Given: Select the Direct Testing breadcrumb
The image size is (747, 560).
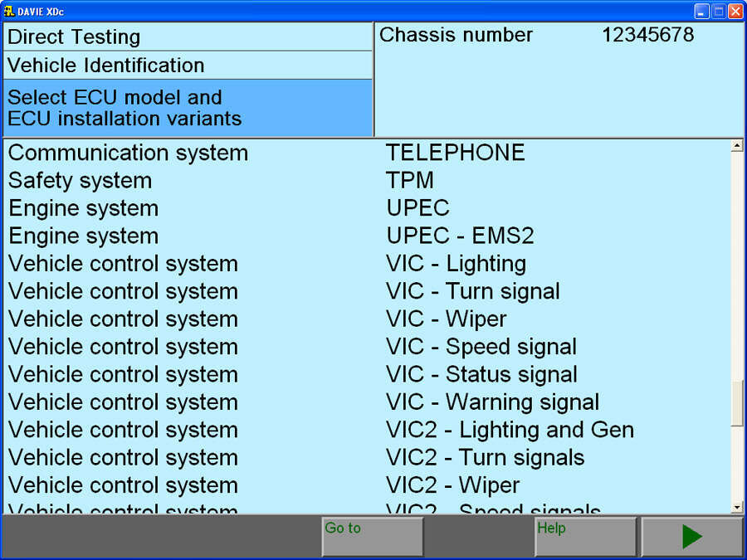Looking at the screenshot, I should (x=188, y=37).
